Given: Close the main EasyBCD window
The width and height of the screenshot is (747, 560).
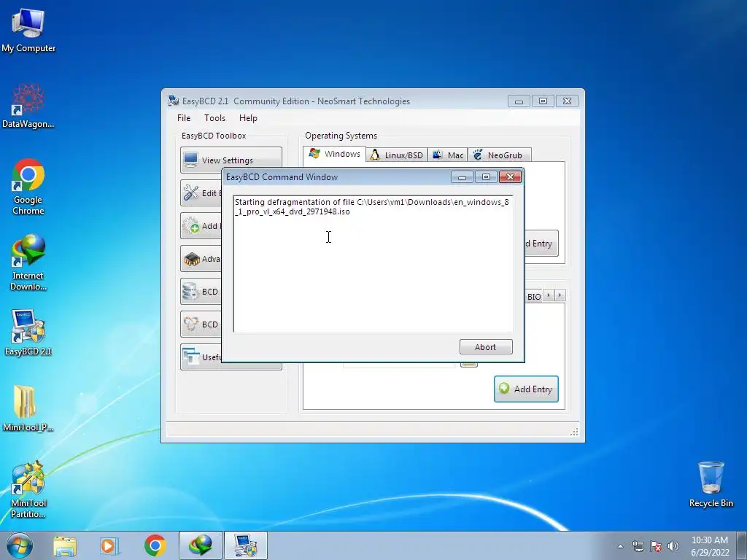Looking at the screenshot, I should 567,101.
